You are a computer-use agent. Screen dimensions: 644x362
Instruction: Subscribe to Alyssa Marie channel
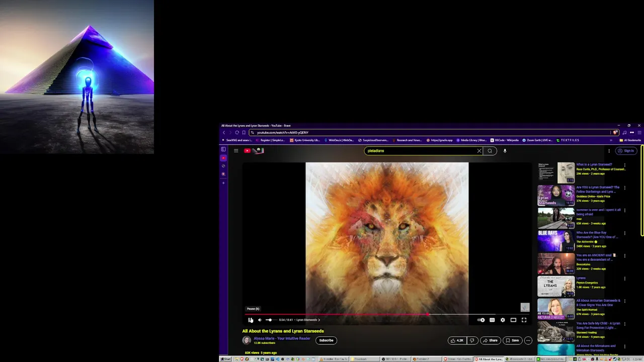(326, 340)
